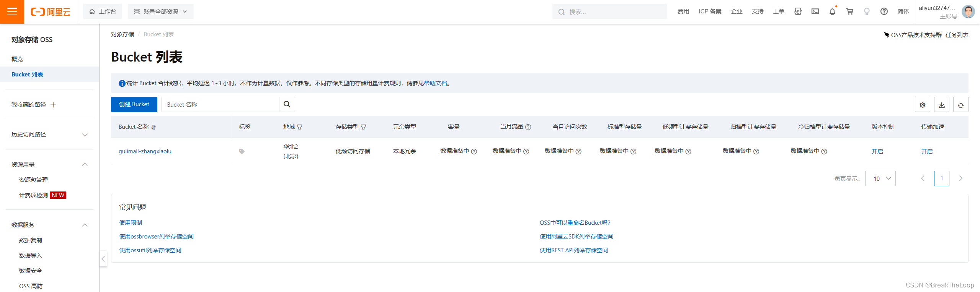This screenshot has height=292, width=980.
Task: Click the Alibaba Cloud logo
Action: (x=51, y=12)
